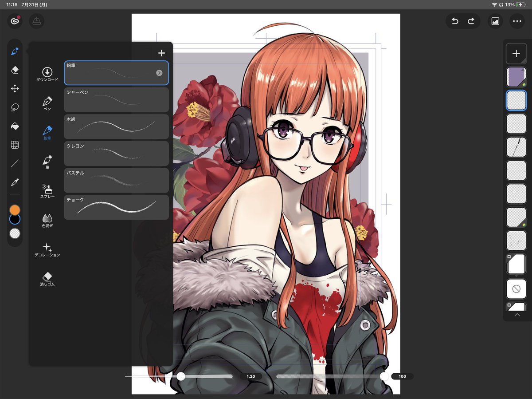Screen dimensions: 532x399
Task: Adjust the opacity slider handle
Action: click(x=384, y=376)
